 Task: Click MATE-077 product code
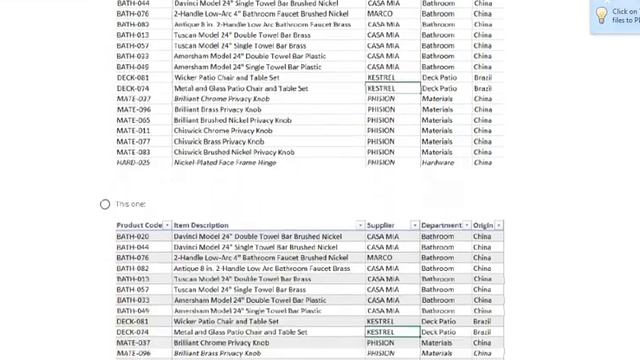tap(133, 141)
